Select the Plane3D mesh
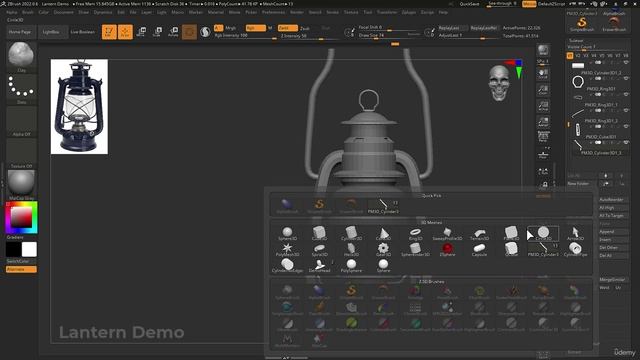 (511, 234)
